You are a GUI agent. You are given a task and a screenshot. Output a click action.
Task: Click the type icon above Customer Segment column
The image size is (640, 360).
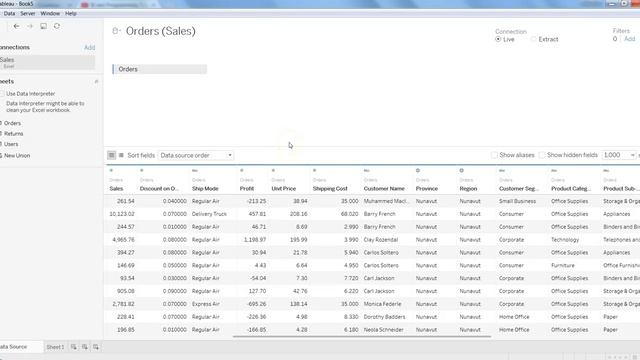point(502,171)
